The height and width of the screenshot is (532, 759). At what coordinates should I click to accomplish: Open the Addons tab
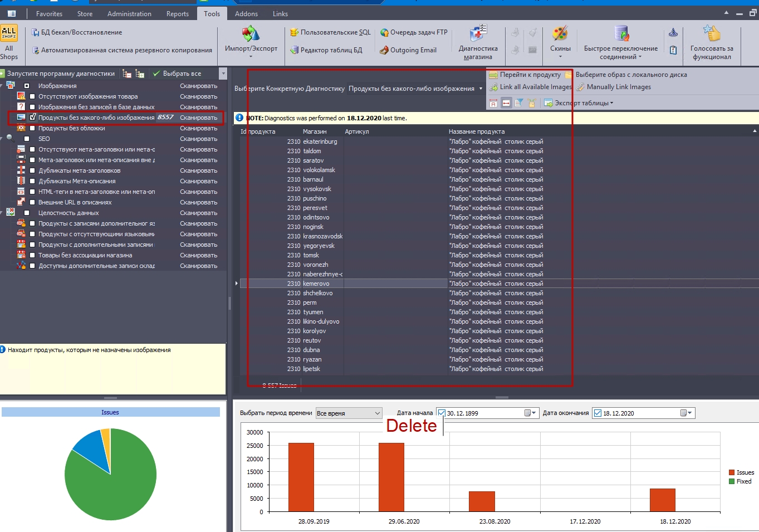pyautogui.click(x=246, y=14)
